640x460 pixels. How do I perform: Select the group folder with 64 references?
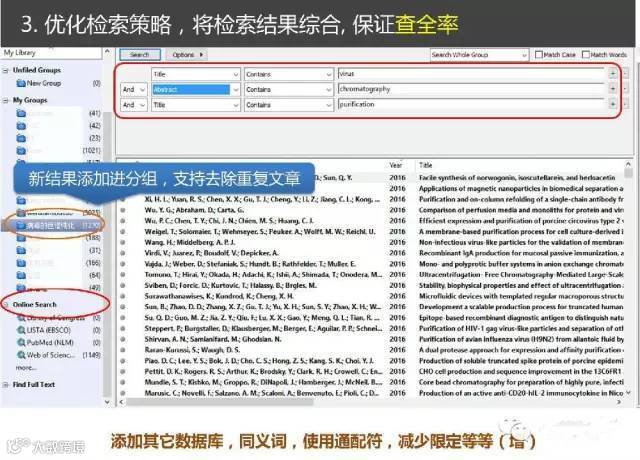(x=57, y=276)
